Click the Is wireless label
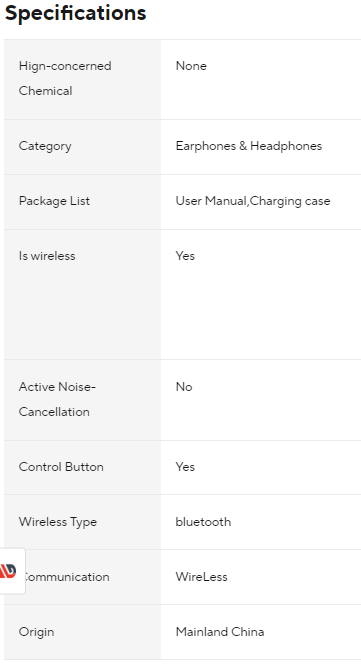This screenshot has height=664, width=361. 47,256
